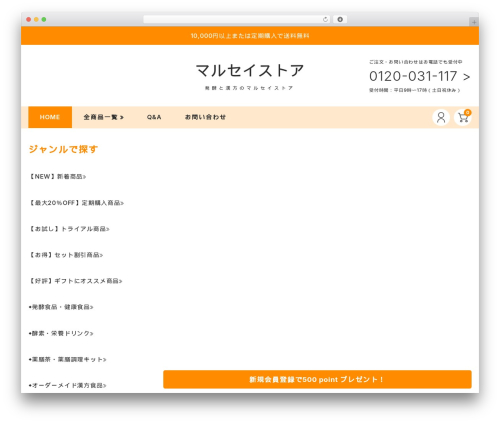Open 発酵食品・健康食品 category
This screenshot has height=423, width=500.
pyautogui.click(x=61, y=307)
